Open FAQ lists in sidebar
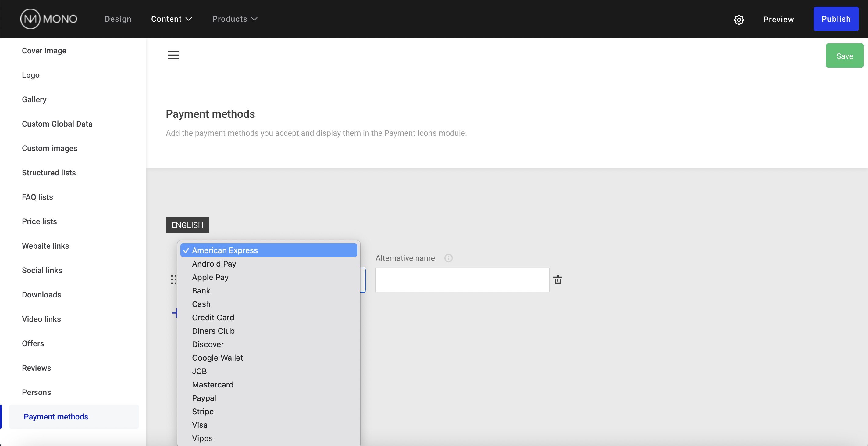Viewport: 868px width, 446px height. [x=37, y=197]
